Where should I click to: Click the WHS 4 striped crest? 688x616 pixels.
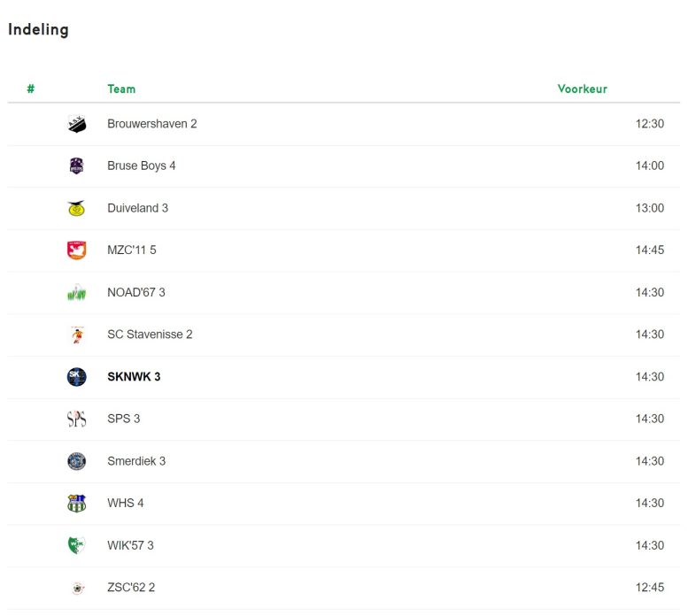pyautogui.click(x=77, y=504)
